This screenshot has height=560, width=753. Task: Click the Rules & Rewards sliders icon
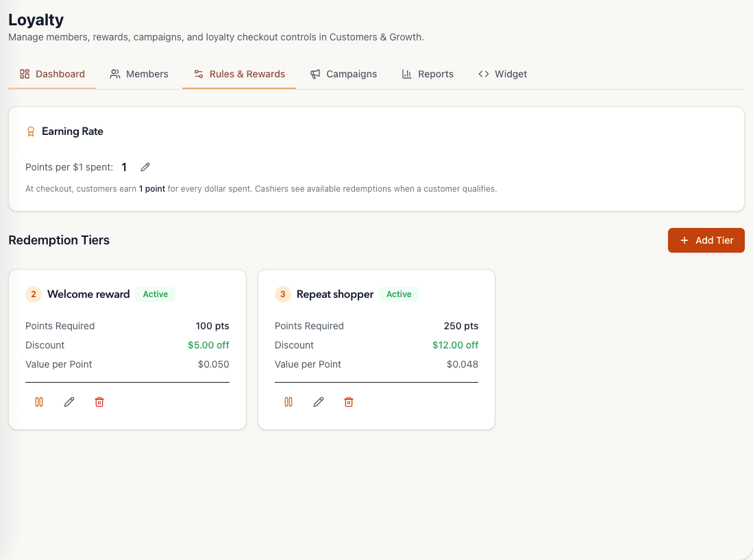click(198, 74)
